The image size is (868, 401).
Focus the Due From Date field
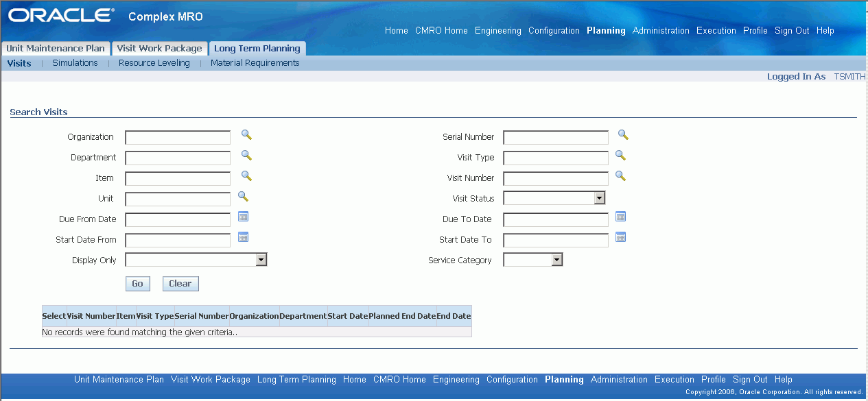pyautogui.click(x=178, y=220)
